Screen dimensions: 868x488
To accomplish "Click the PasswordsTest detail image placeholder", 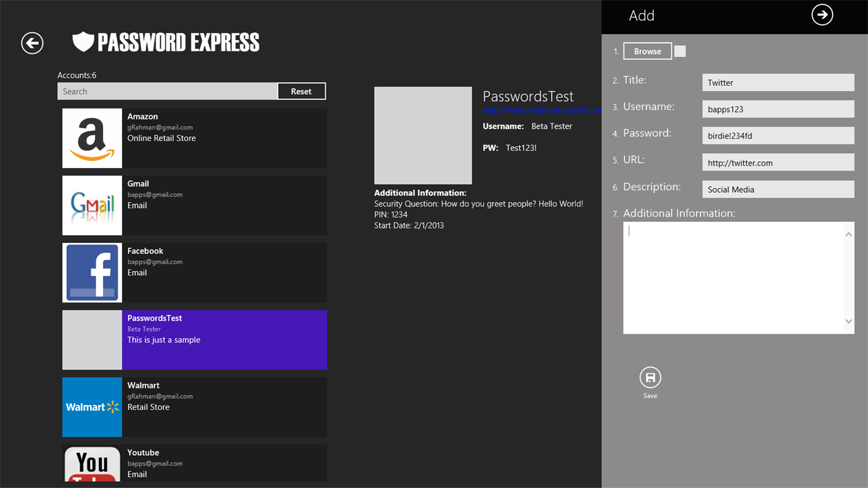I will pyautogui.click(x=423, y=135).
